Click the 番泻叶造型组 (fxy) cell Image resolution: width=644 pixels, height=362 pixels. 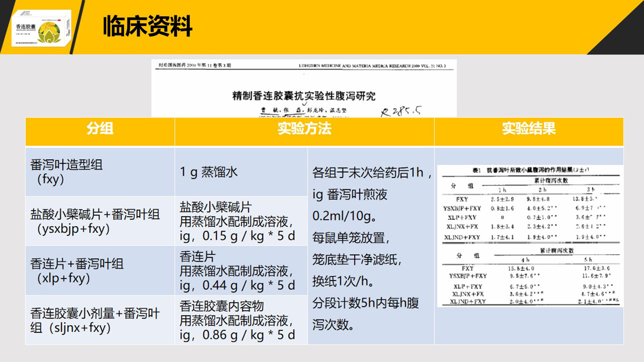(100, 172)
